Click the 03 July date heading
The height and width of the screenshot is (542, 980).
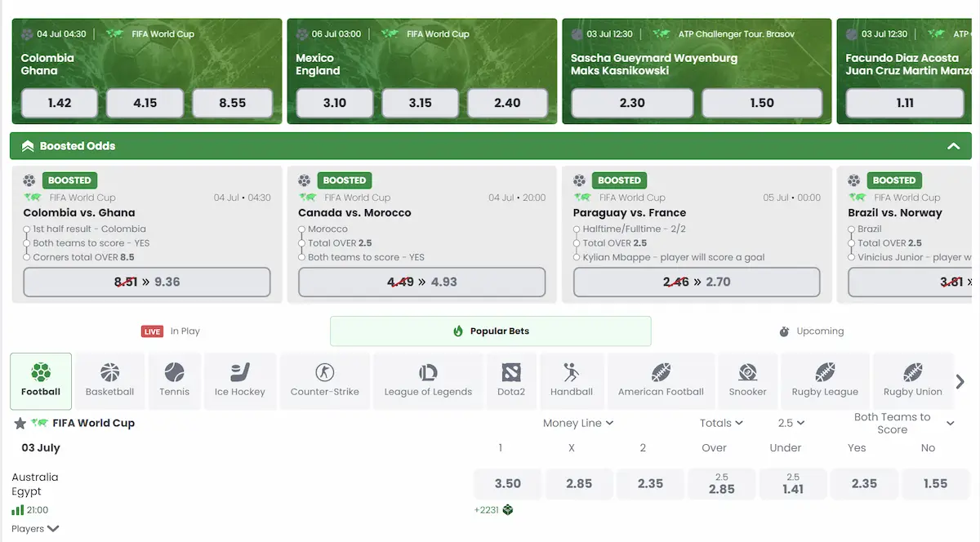(x=41, y=447)
